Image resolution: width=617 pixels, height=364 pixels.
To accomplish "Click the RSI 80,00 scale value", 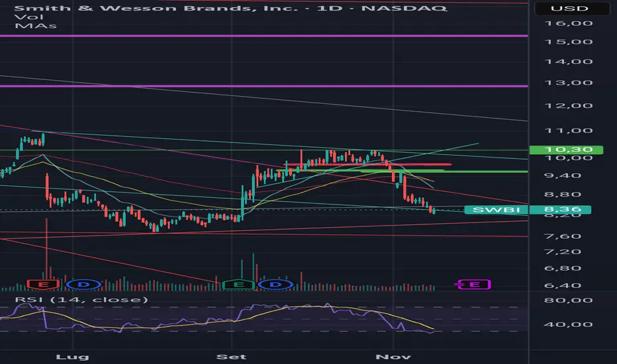I will (x=568, y=300).
